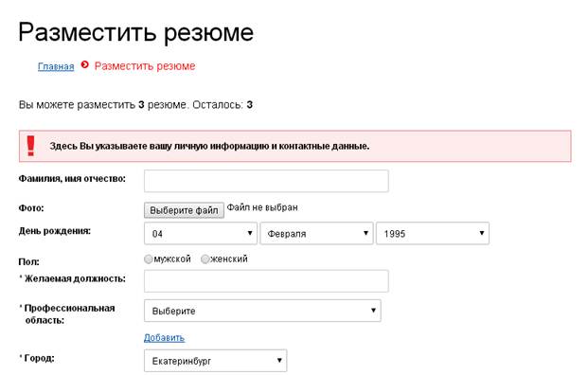Viewport: 588px width, 375px height.
Task: Open the Главная breadcrumb link
Action: click(56, 66)
